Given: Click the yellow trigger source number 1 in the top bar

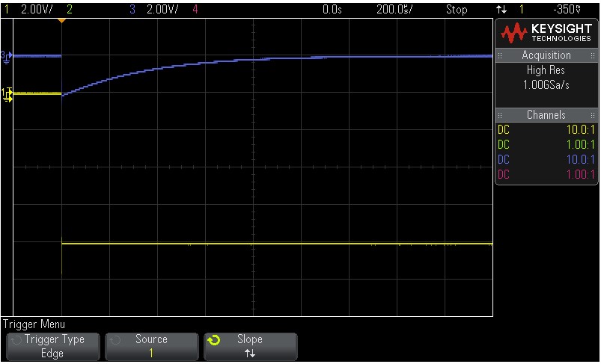Looking at the screenshot, I should coord(521,10).
